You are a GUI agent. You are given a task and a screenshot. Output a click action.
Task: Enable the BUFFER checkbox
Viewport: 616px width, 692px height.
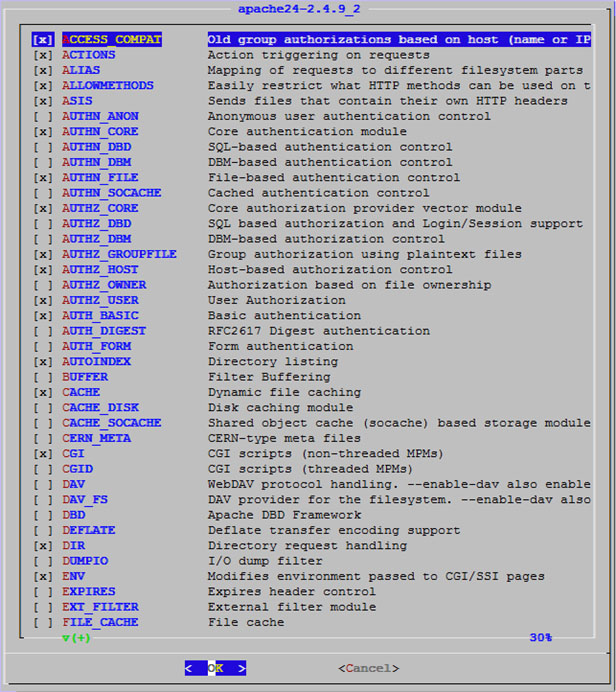(43, 377)
